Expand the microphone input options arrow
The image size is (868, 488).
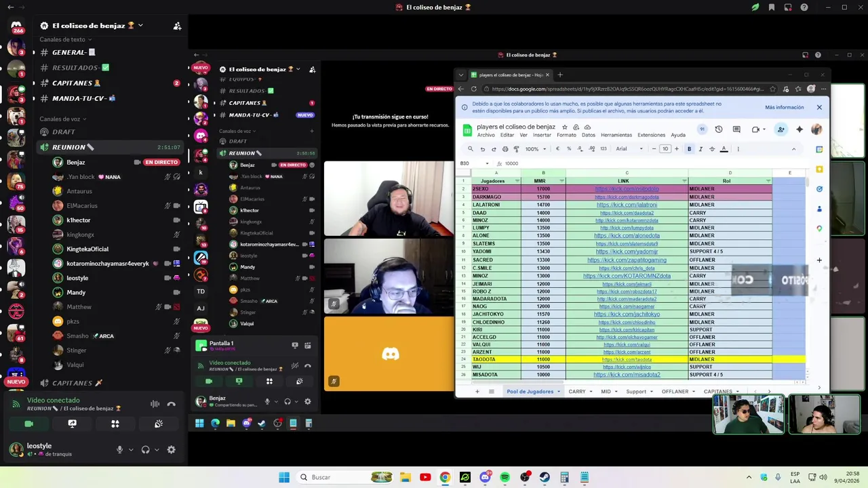click(x=130, y=449)
